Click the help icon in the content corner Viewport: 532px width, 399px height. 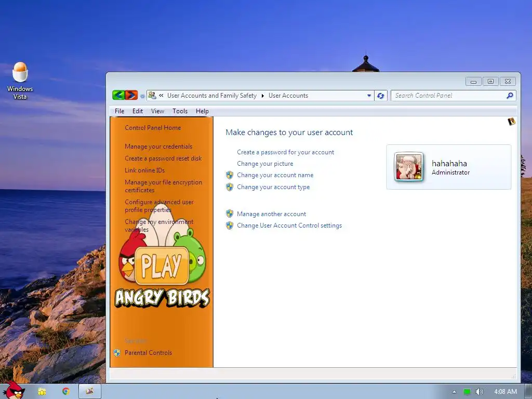click(x=511, y=122)
